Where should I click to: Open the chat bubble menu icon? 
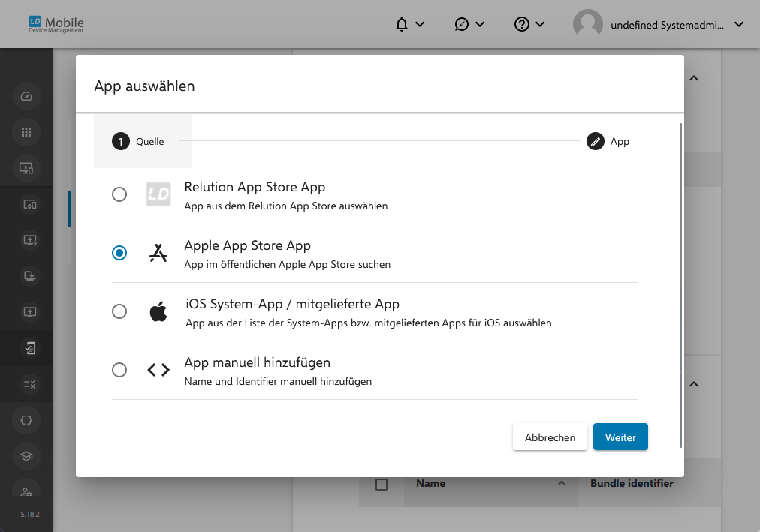coord(461,24)
